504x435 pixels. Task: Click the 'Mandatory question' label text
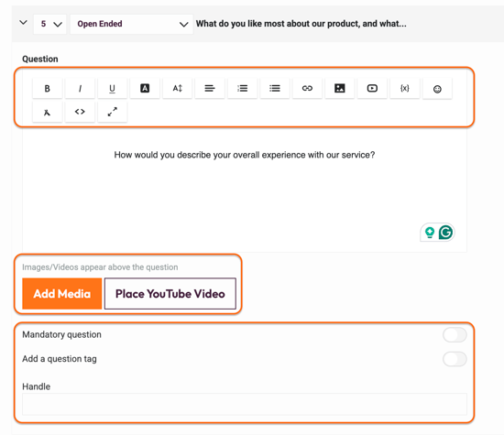click(x=61, y=335)
